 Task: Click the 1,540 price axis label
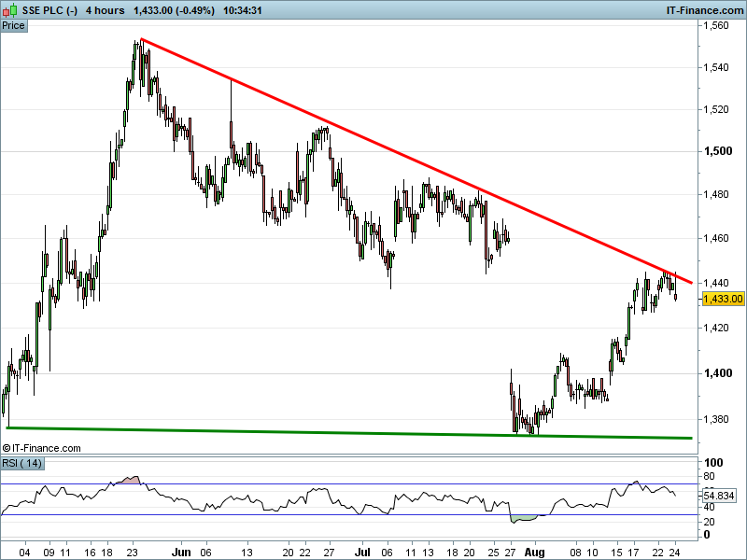[716, 67]
